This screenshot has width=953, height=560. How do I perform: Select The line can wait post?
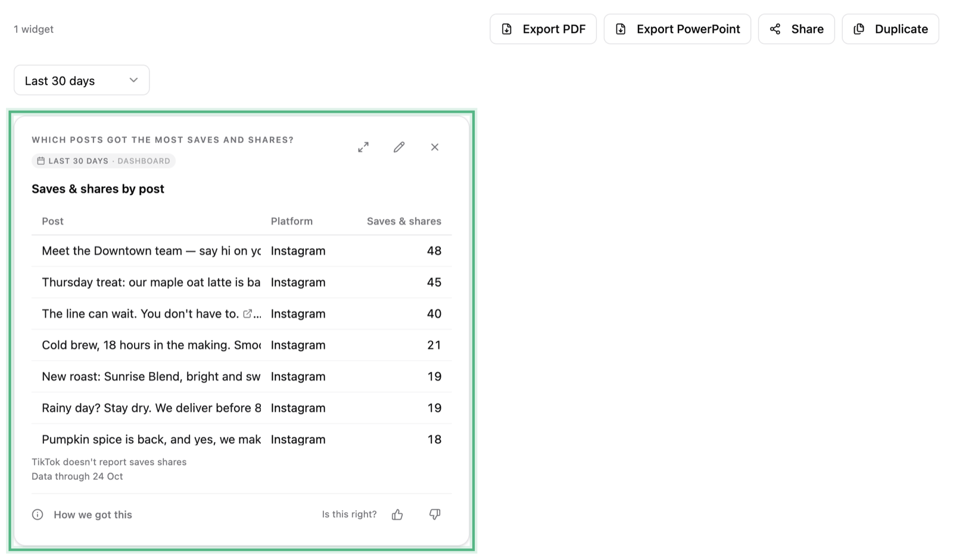[x=140, y=314]
